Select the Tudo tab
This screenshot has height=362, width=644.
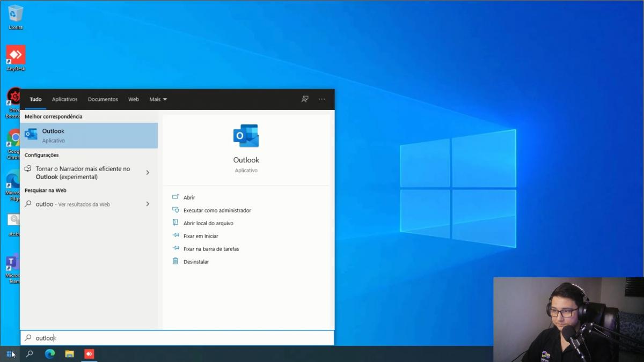35,99
